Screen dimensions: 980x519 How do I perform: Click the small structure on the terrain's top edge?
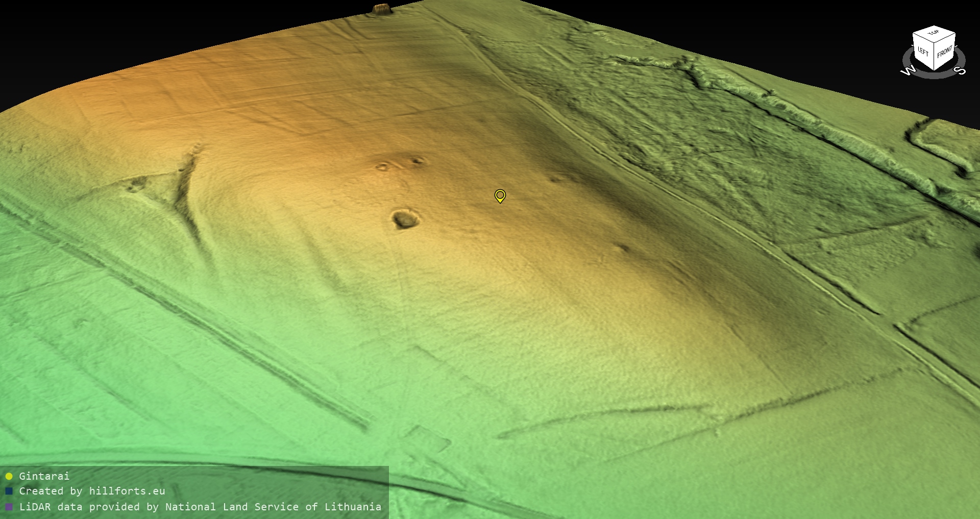pyautogui.click(x=381, y=9)
